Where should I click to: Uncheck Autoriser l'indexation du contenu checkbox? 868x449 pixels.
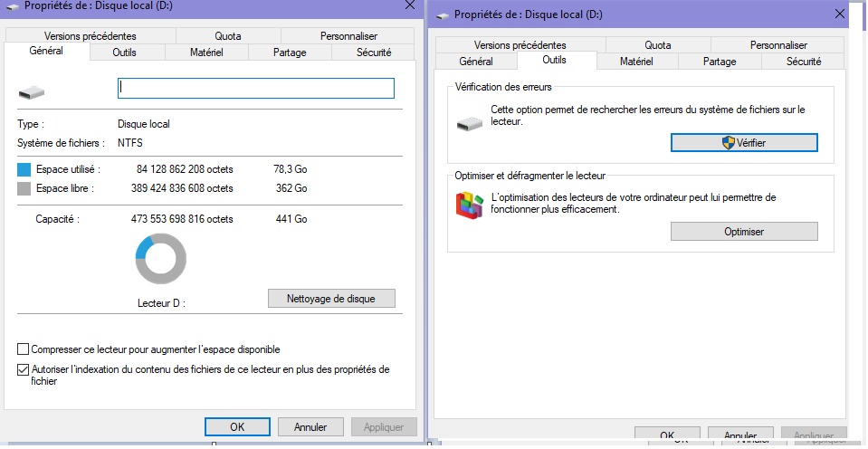(x=23, y=369)
